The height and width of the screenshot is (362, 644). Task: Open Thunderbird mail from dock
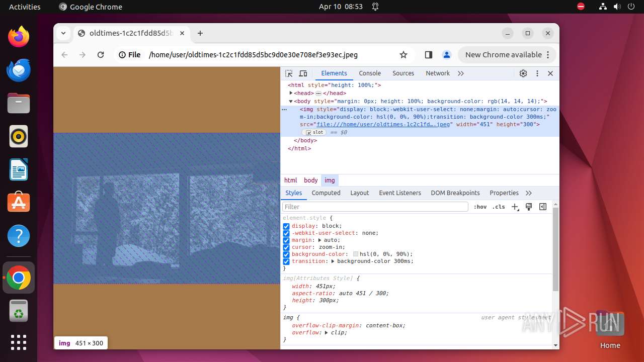(x=19, y=70)
